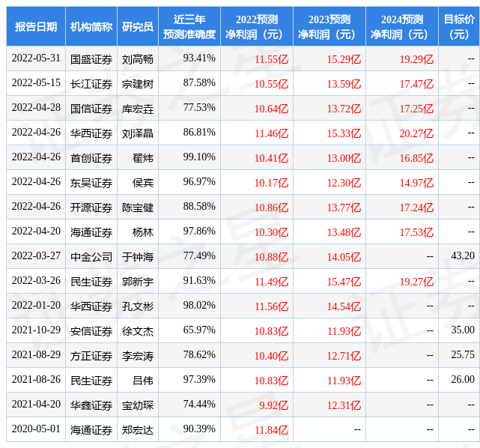The height and width of the screenshot is (448, 480).
Task: Click 国盛证券 institution cell
Action: click(91, 59)
